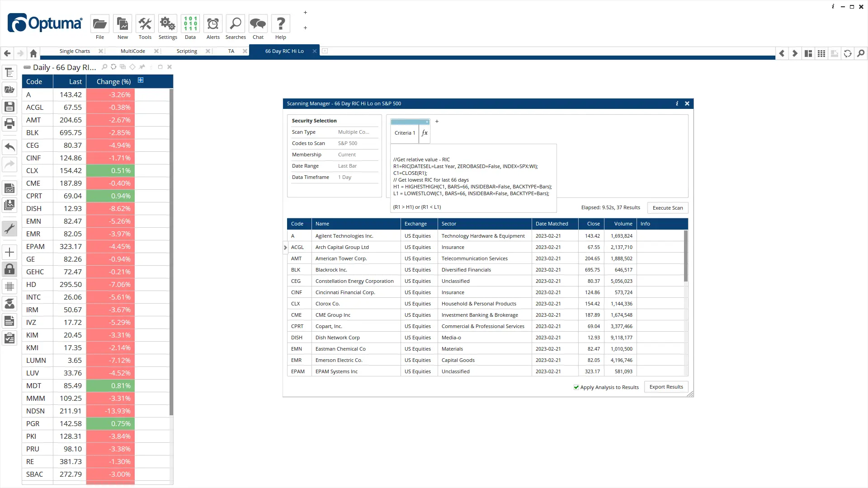Close the MultiCode tab

(x=156, y=52)
